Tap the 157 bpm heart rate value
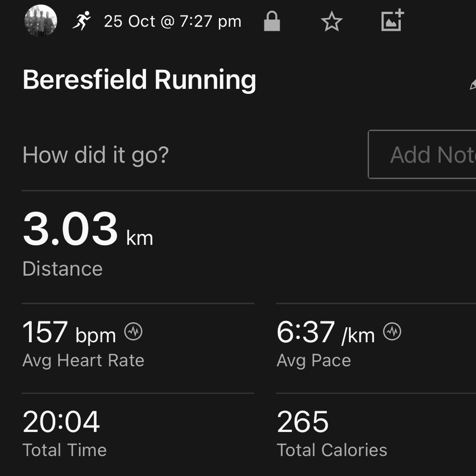The width and height of the screenshot is (476, 476). coord(69,333)
